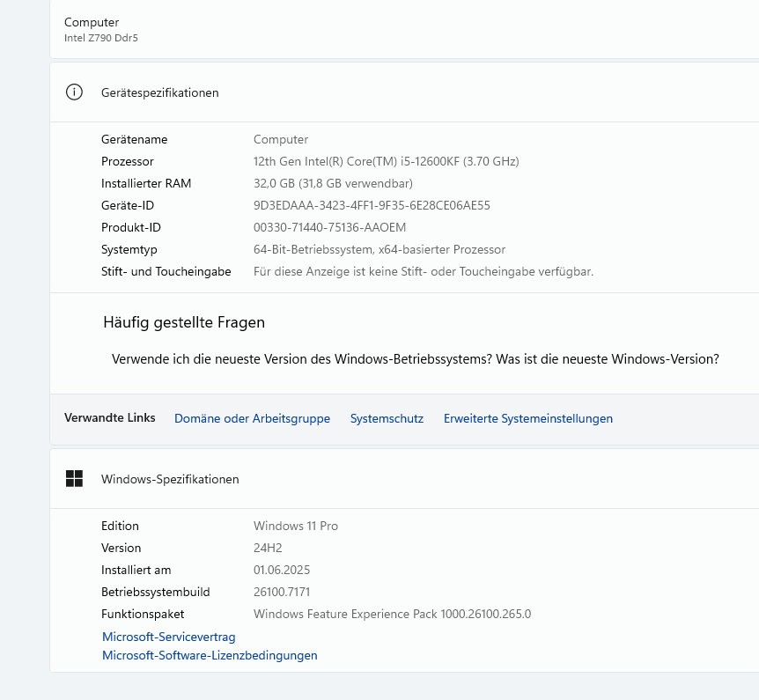The image size is (759, 700).
Task: Click the Intel Z790 Ddr5 subtitle
Action: click(x=99, y=38)
